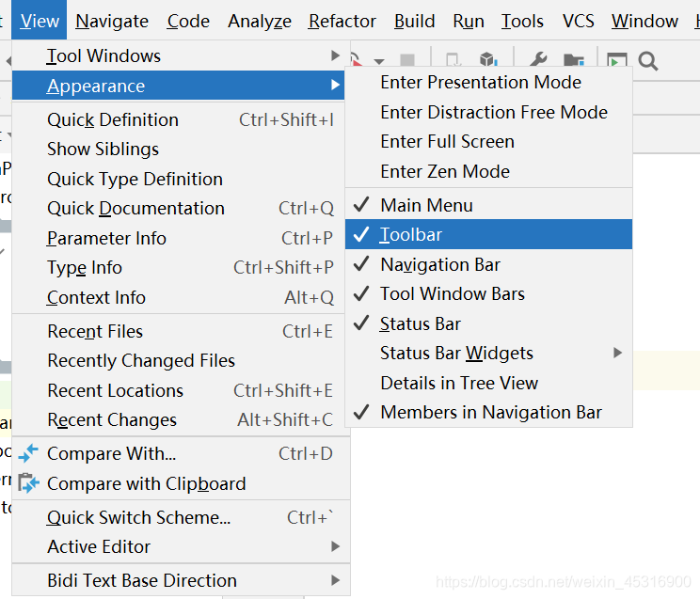This screenshot has width=700, height=599.
Task: Click the gray Stop square icon
Action: coord(407,60)
